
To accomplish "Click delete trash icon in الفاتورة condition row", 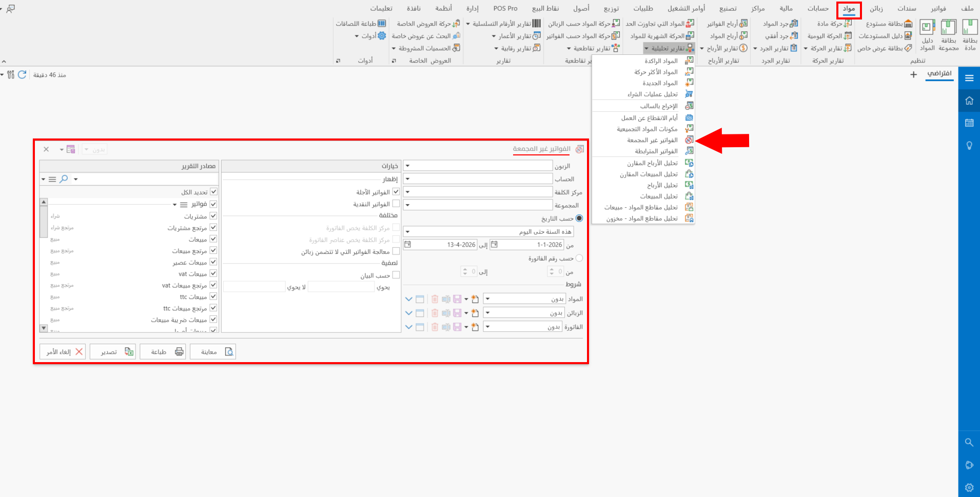I will [435, 327].
